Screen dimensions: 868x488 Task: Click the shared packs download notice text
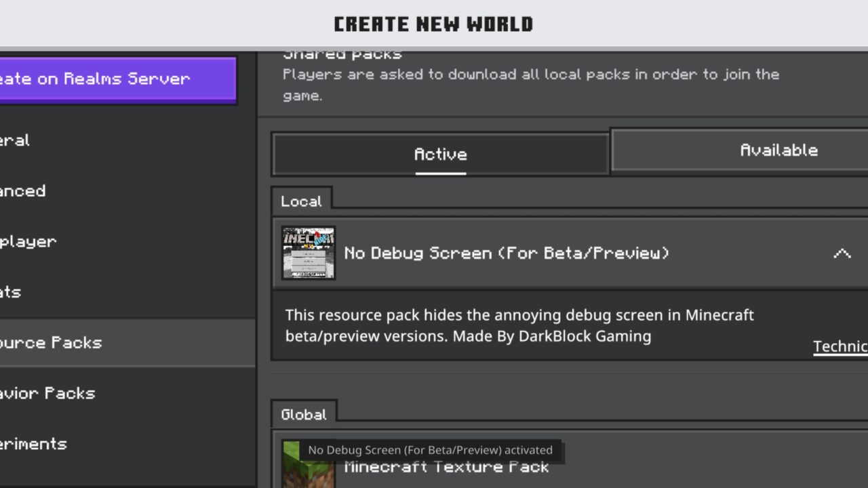coord(531,85)
